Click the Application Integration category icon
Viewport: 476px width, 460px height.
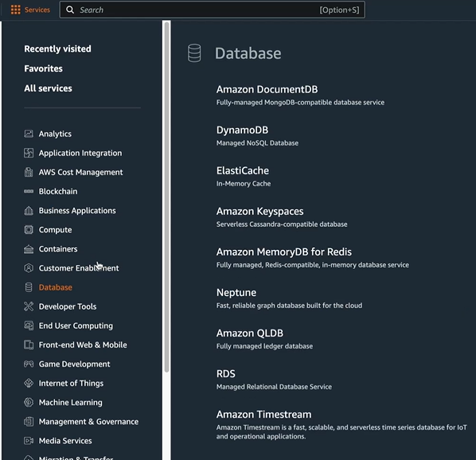click(x=29, y=153)
